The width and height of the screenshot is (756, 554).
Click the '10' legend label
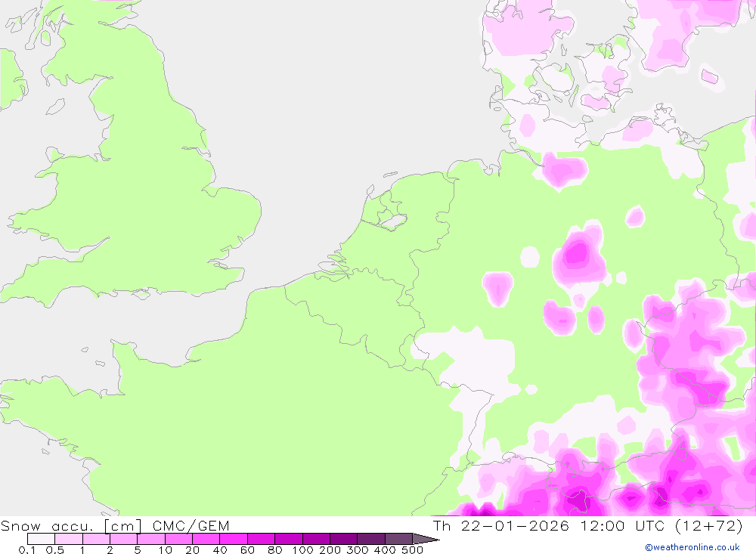point(166,549)
